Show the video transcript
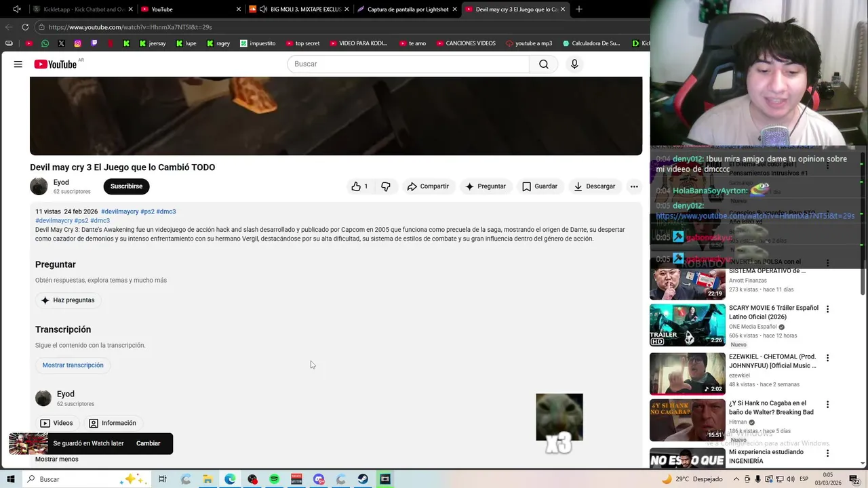The image size is (868, 488). pyautogui.click(x=73, y=365)
